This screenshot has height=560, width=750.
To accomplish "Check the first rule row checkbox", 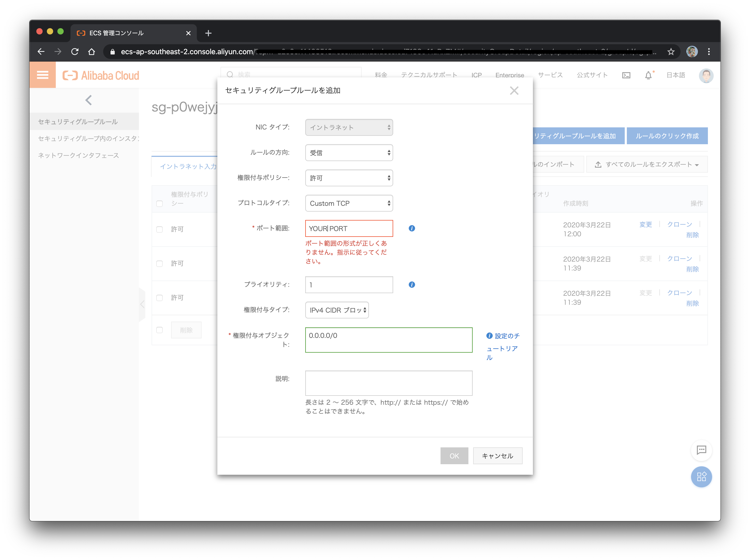I will [x=160, y=229].
